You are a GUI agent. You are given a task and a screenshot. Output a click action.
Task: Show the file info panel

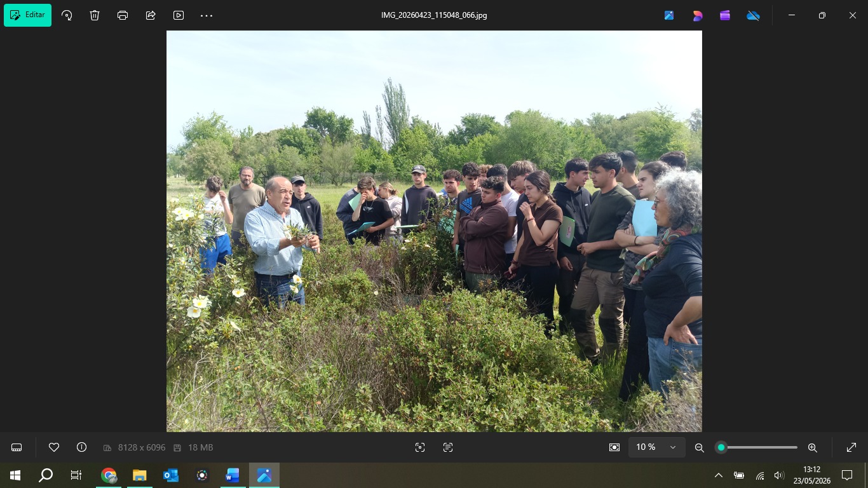pyautogui.click(x=81, y=447)
